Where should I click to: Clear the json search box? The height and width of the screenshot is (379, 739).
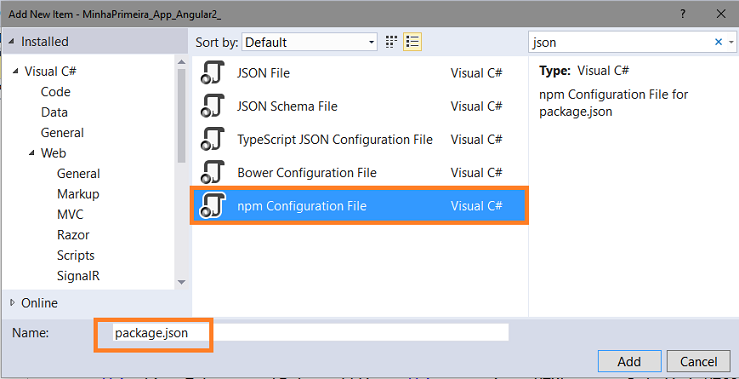coord(718,42)
